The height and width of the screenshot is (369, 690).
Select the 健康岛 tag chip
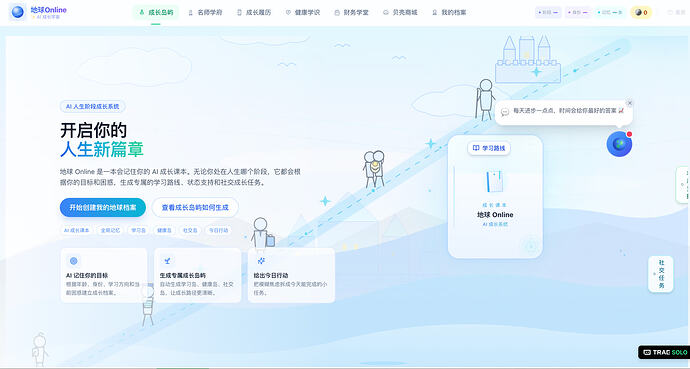pos(164,230)
